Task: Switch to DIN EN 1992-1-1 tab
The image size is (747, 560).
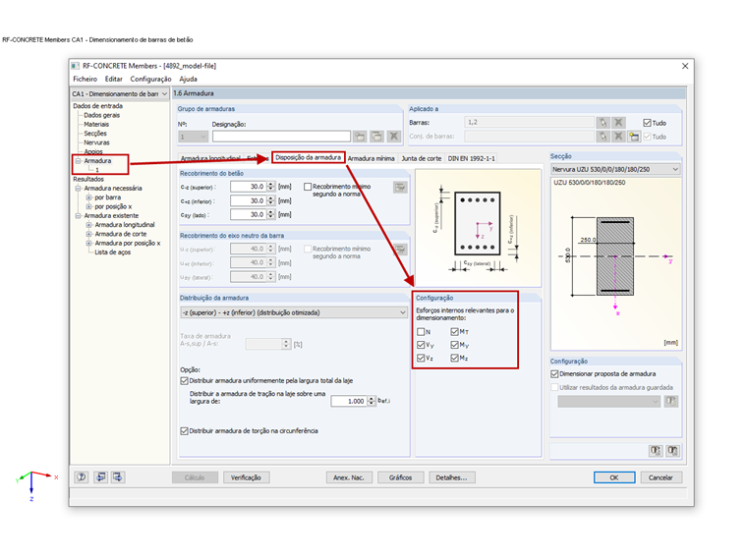Action: point(471,158)
